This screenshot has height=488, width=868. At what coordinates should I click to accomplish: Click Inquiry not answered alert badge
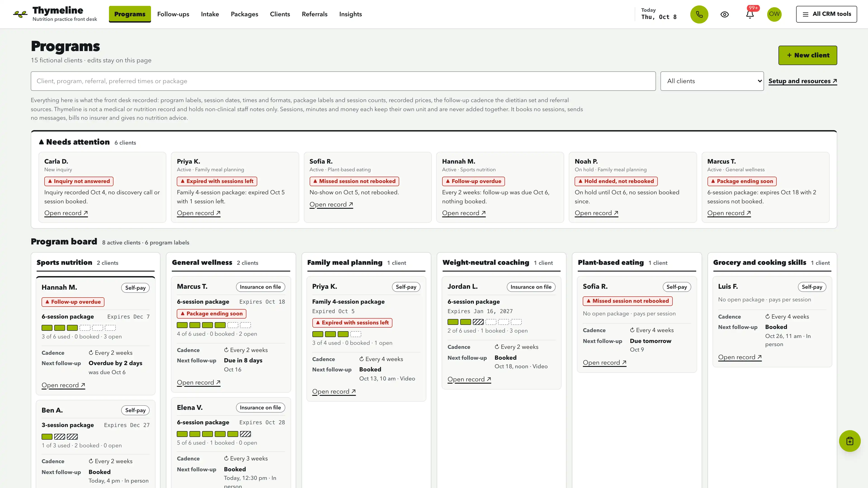(79, 181)
